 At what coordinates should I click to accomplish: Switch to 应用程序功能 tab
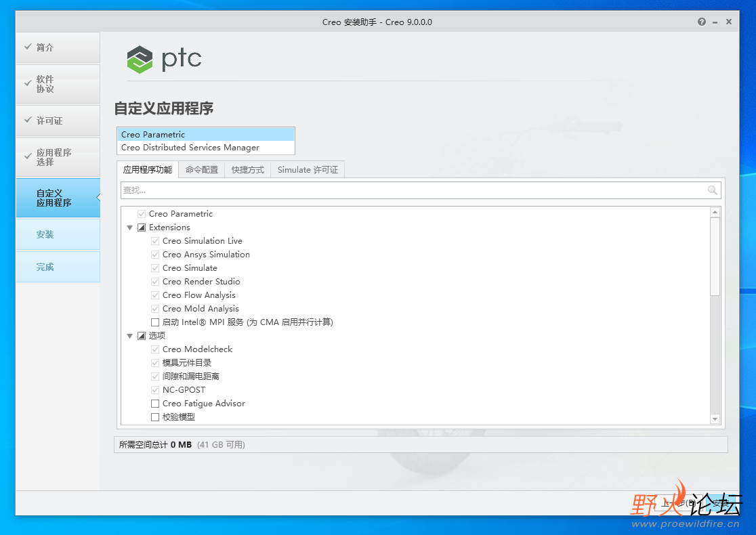(148, 170)
